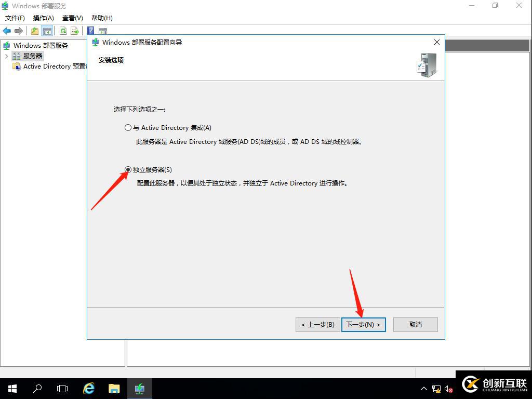
Task: Click the forward navigation arrow
Action: pyautogui.click(x=19, y=30)
